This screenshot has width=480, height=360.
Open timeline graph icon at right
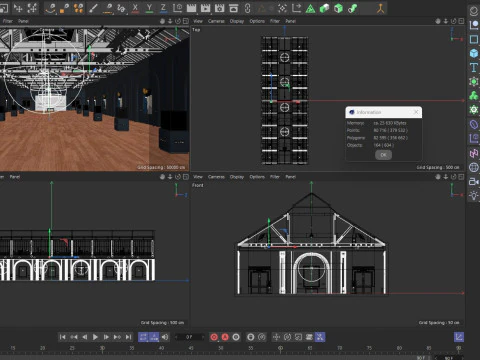pos(459,337)
